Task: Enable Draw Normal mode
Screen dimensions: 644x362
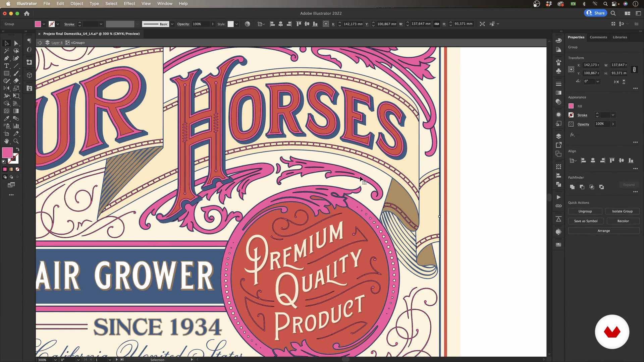Action: (5, 177)
